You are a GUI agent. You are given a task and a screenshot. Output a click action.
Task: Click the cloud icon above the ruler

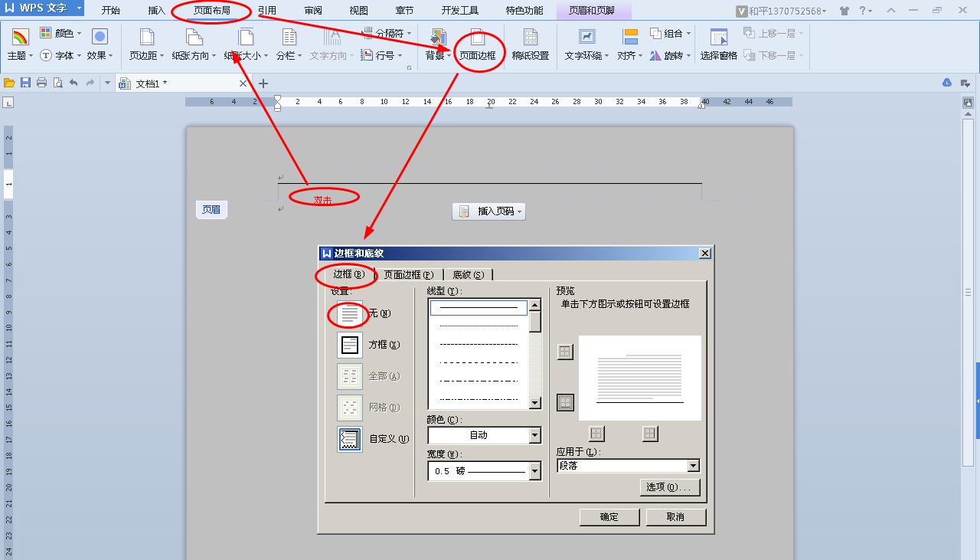coord(947,83)
